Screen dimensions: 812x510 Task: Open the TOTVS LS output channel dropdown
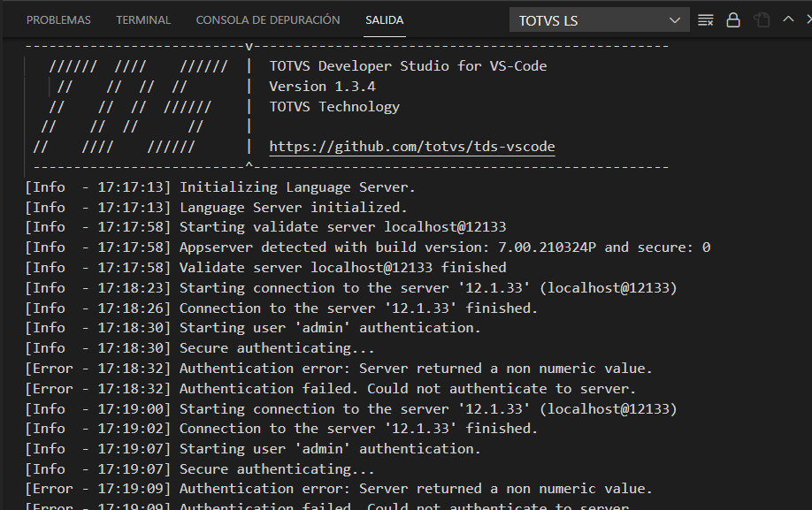[599, 20]
